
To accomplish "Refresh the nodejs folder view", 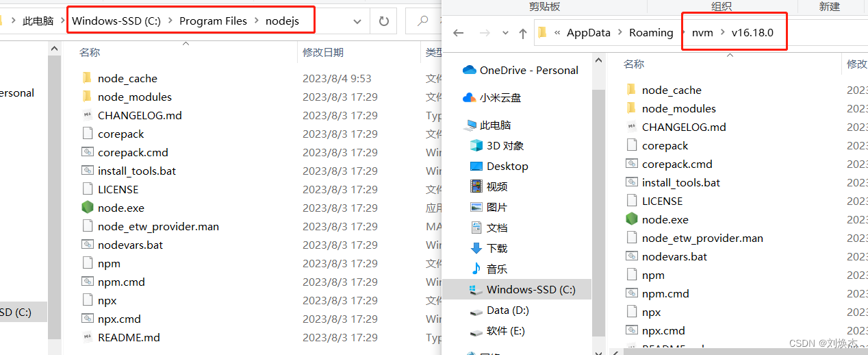I will click(383, 21).
